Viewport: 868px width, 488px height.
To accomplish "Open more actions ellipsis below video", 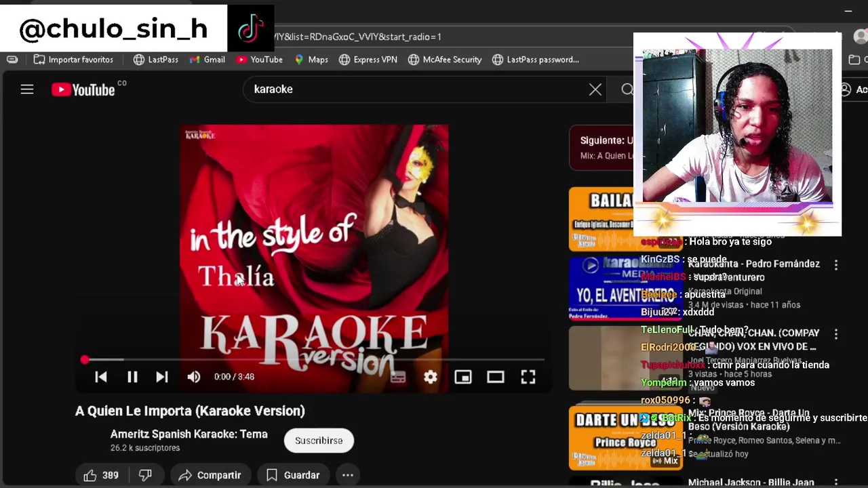I will click(x=348, y=475).
